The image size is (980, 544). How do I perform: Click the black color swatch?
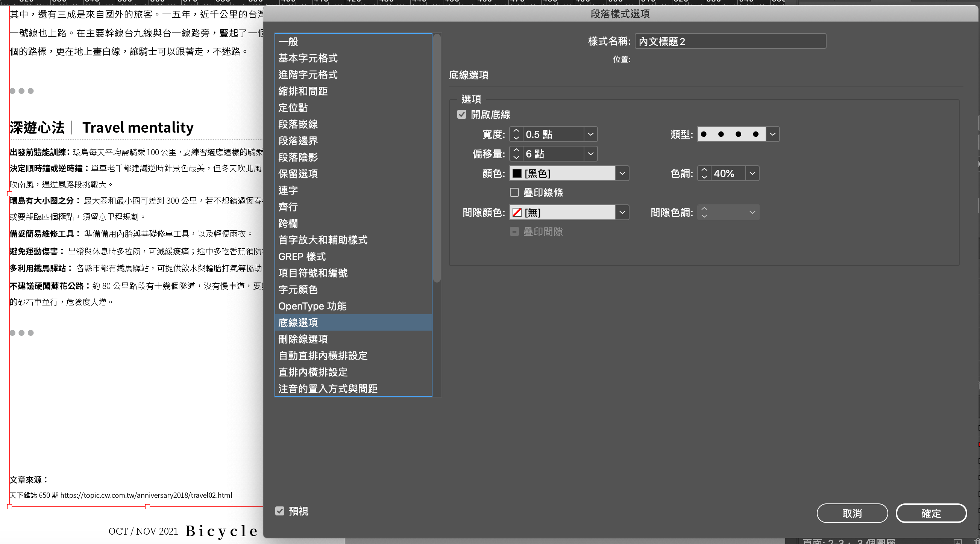[517, 173]
